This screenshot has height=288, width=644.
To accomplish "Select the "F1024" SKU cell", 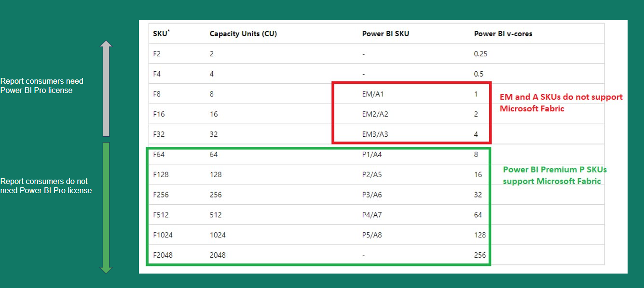I will click(163, 235).
